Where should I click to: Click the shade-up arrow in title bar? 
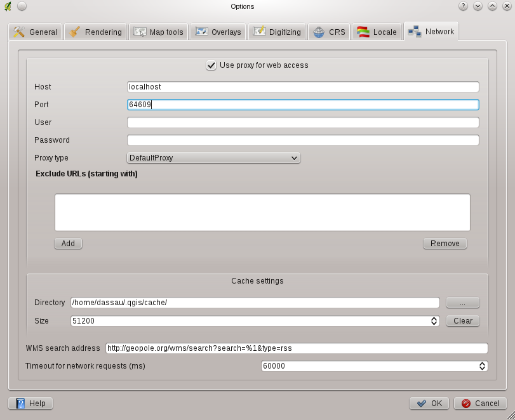492,6
